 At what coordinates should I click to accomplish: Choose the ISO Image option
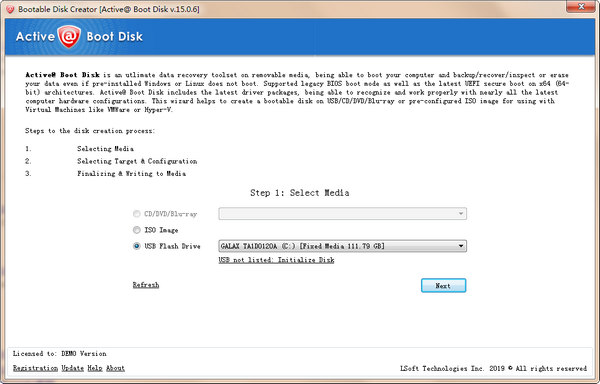pos(137,230)
